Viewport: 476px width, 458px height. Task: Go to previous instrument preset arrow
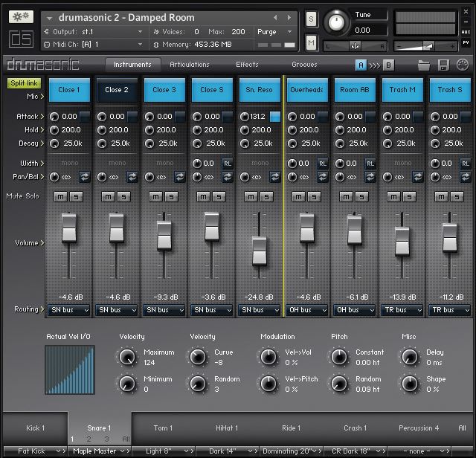pyautogui.click(x=275, y=18)
